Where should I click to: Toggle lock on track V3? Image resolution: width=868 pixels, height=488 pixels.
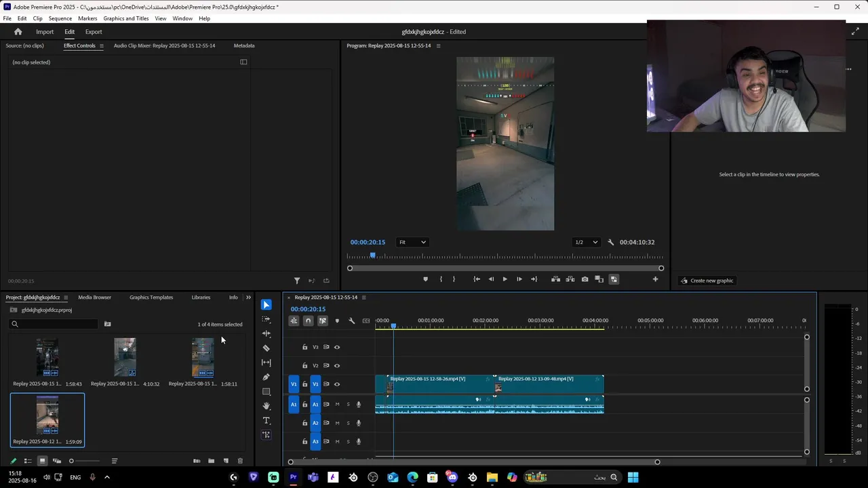pyautogui.click(x=304, y=347)
